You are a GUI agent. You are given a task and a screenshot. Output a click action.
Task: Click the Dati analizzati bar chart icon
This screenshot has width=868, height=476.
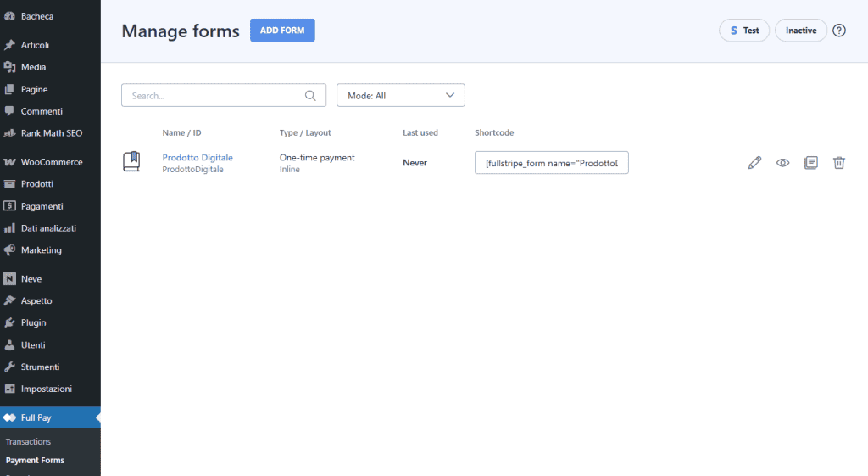9,227
